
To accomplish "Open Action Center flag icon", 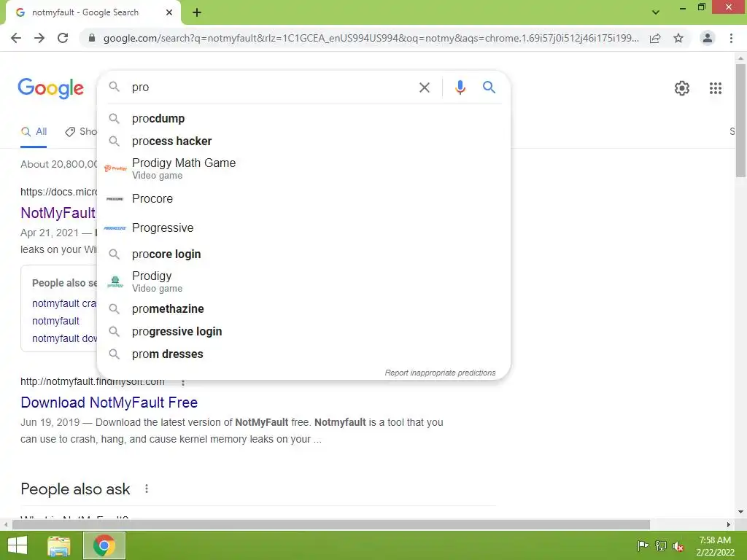I will point(642,545).
